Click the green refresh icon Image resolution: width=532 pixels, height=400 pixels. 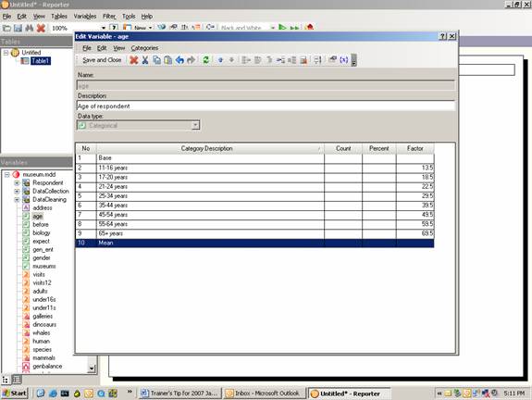pyautogui.click(x=205, y=60)
